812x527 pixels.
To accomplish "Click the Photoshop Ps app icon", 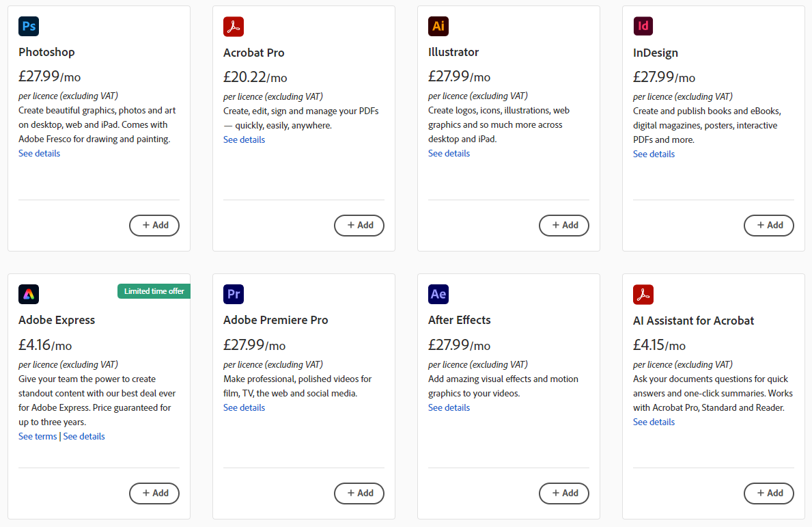I will tap(29, 27).
